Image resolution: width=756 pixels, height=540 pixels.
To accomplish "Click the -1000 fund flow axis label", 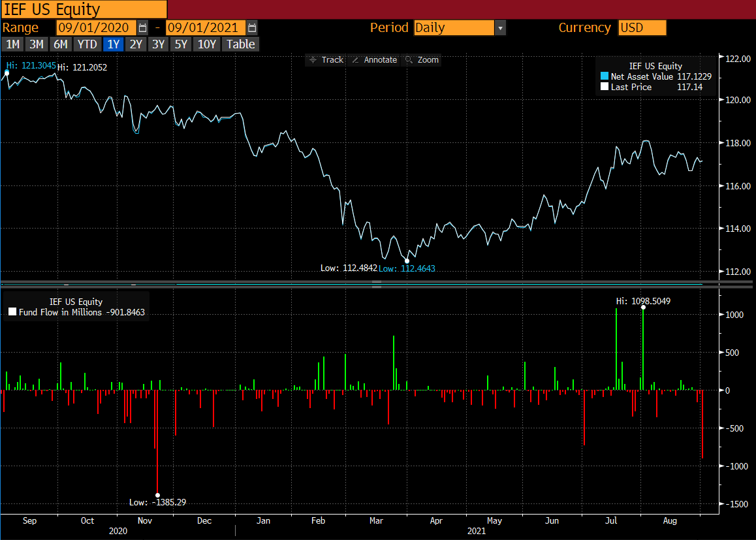I will (736, 466).
